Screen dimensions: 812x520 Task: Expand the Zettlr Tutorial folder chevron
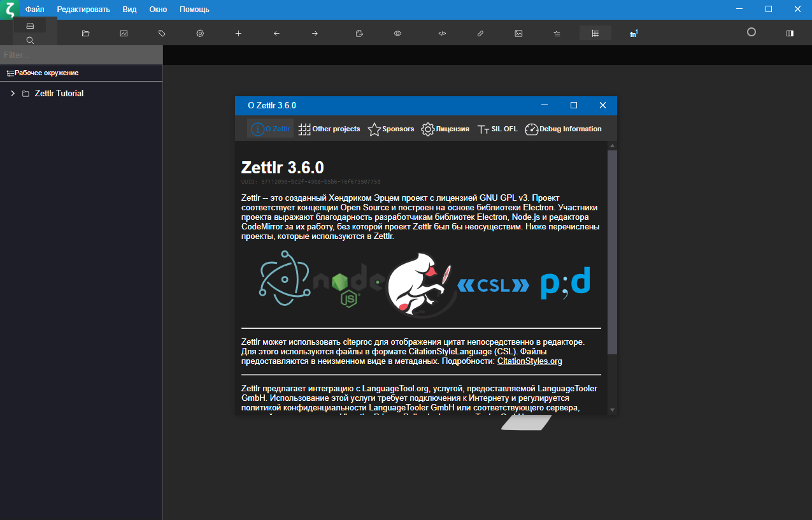coord(13,94)
